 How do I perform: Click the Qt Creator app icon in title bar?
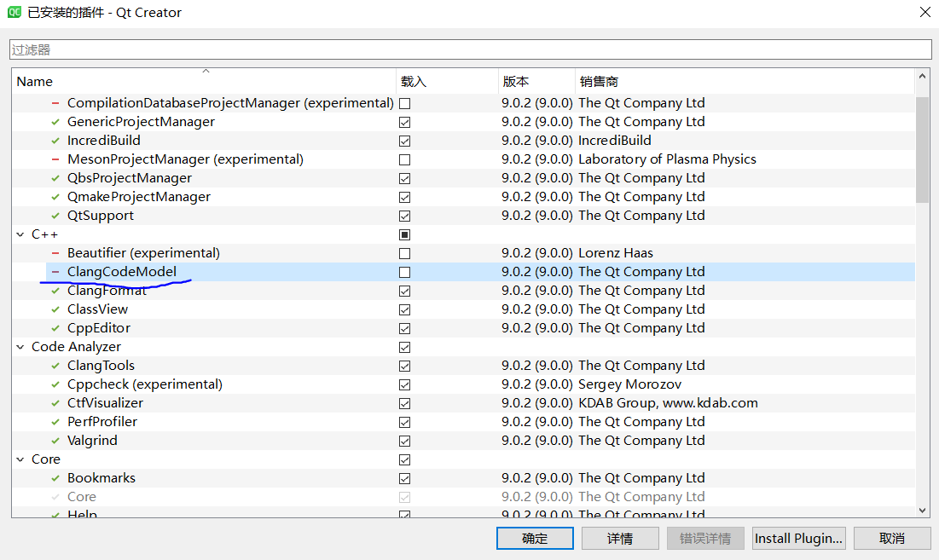pos(14,13)
